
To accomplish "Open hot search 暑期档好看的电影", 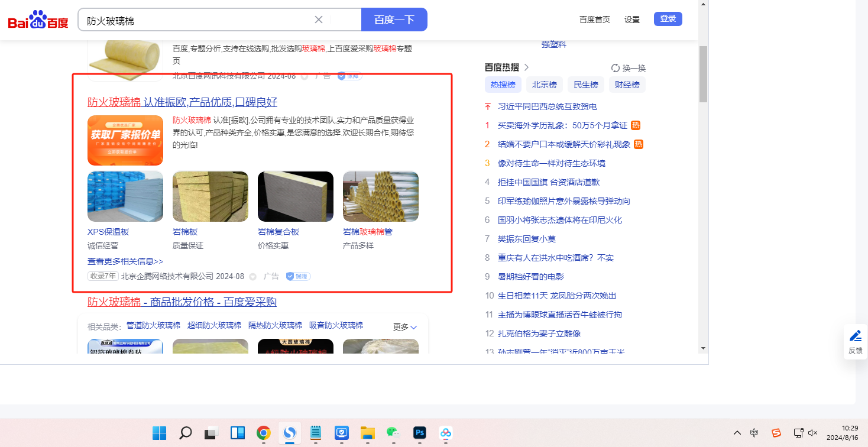I will pyautogui.click(x=531, y=277).
